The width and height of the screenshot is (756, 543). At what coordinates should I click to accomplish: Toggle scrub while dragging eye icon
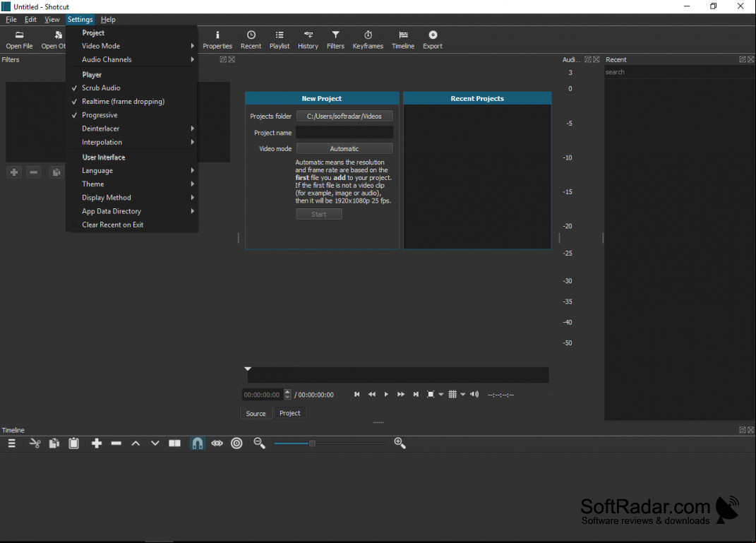click(217, 443)
